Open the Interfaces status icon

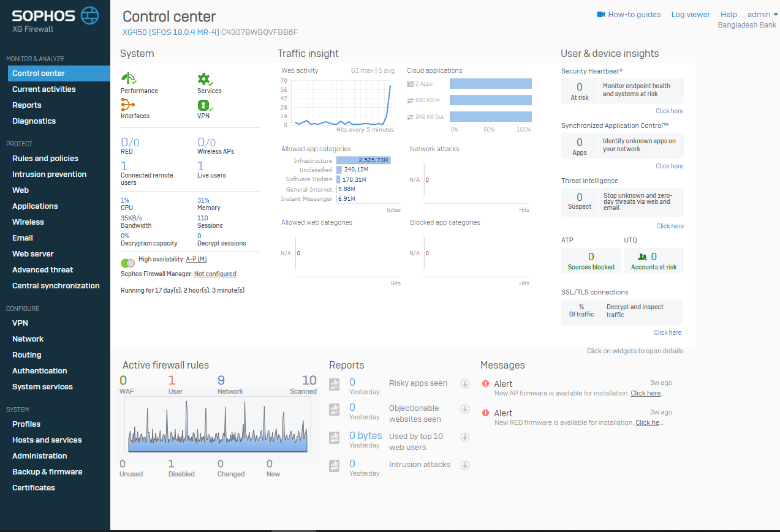[x=128, y=104]
